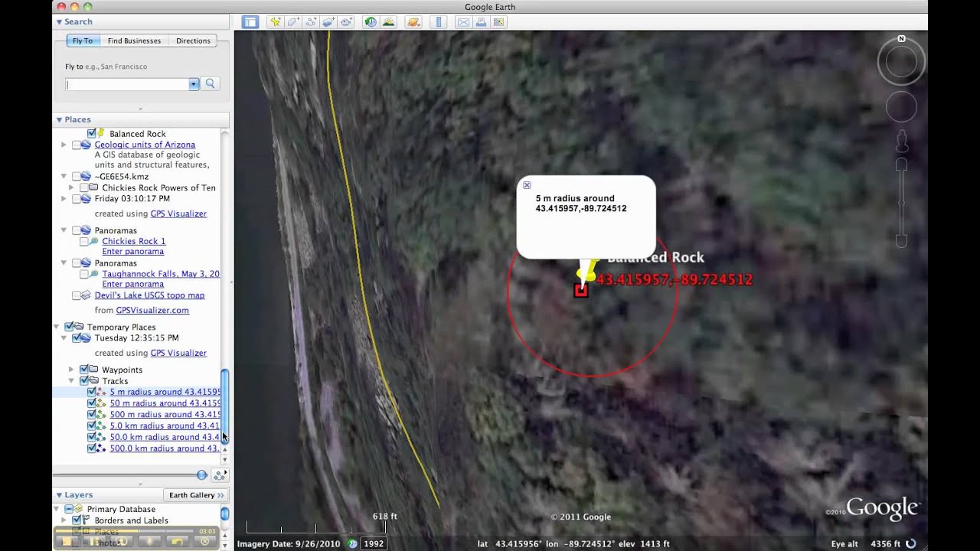Screen dimensions: 980x551
Task: Check the Chickies Rock 1 checkbox
Action: click(x=84, y=241)
